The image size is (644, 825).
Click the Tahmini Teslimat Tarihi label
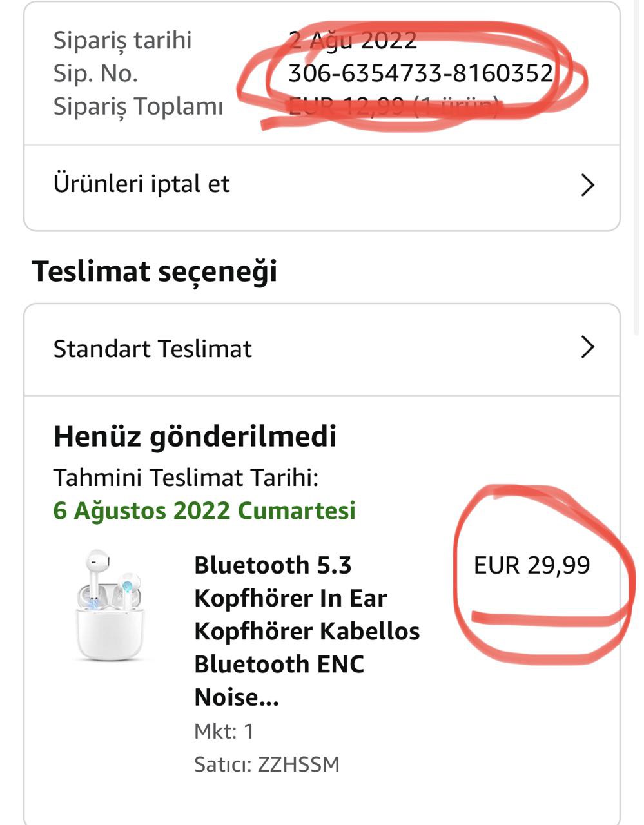186,478
